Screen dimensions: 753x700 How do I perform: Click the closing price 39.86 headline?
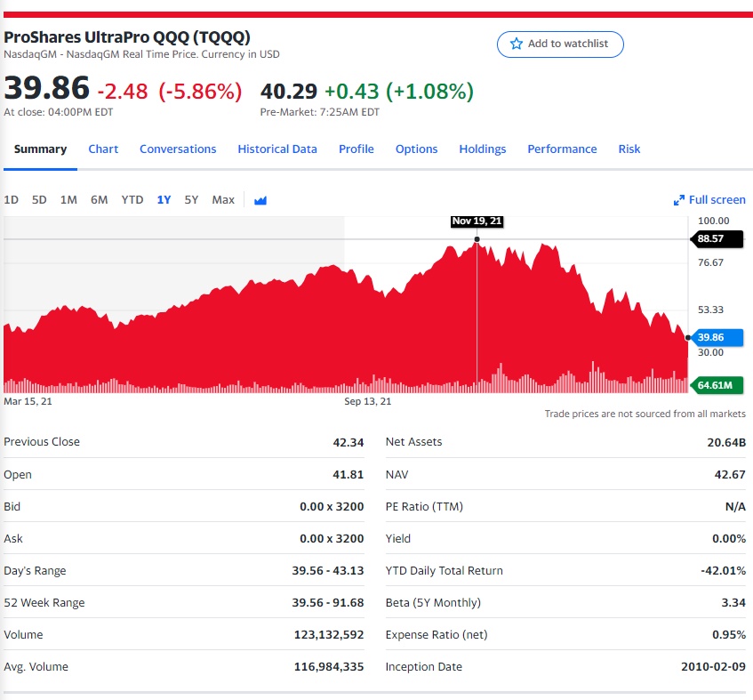pyautogui.click(x=46, y=88)
